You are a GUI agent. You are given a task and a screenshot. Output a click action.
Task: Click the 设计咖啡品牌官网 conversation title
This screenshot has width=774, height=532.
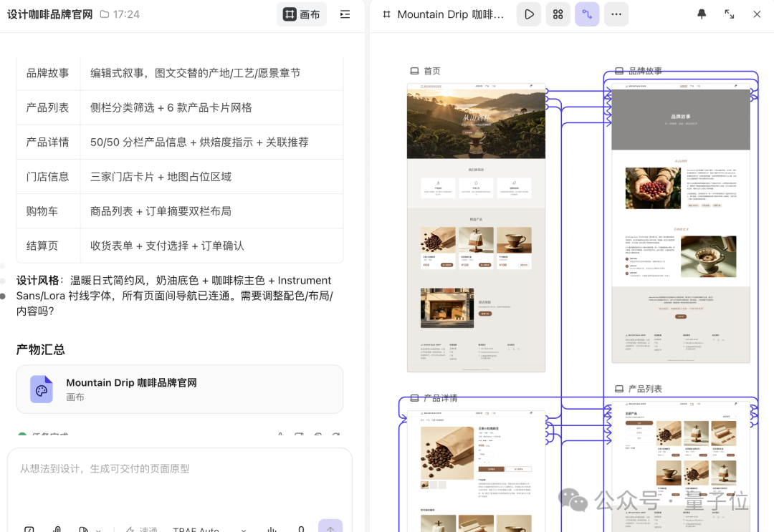coord(50,14)
